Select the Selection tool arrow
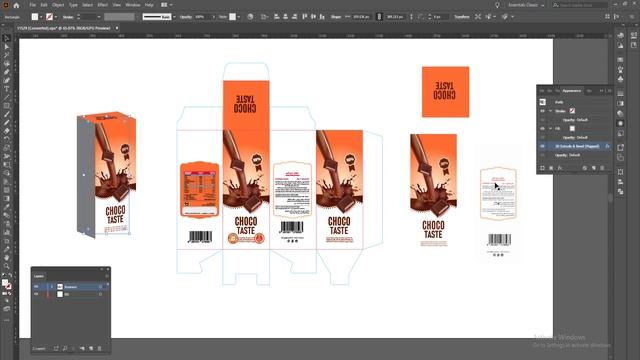The image size is (640, 360). point(7,38)
